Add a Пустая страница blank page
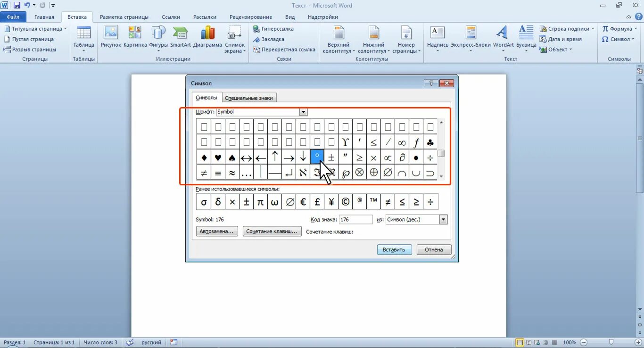 click(x=29, y=39)
